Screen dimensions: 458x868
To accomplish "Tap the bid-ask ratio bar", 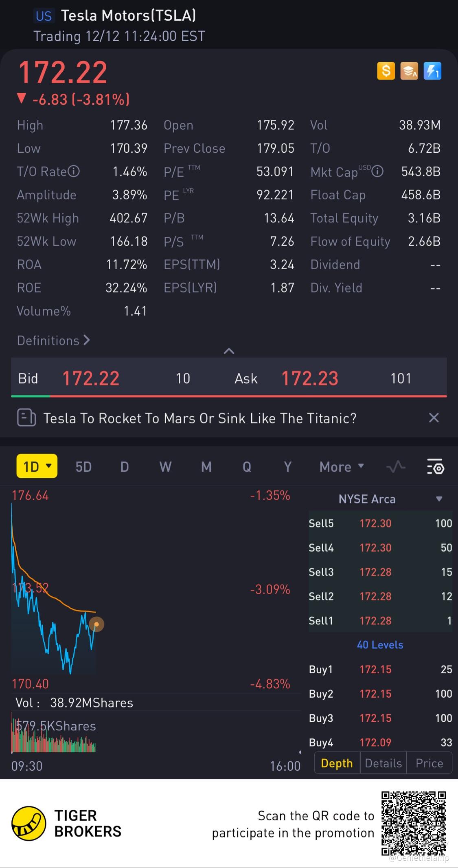I will [x=229, y=396].
